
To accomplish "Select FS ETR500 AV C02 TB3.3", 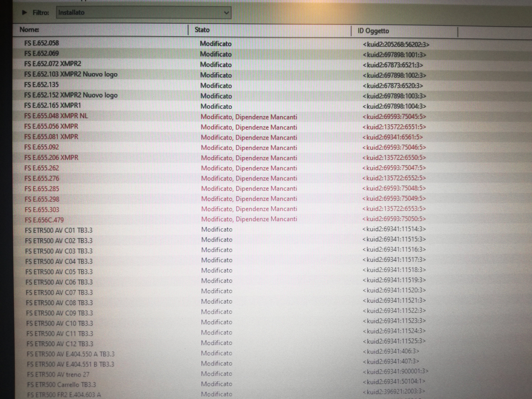I will coord(59,241).
